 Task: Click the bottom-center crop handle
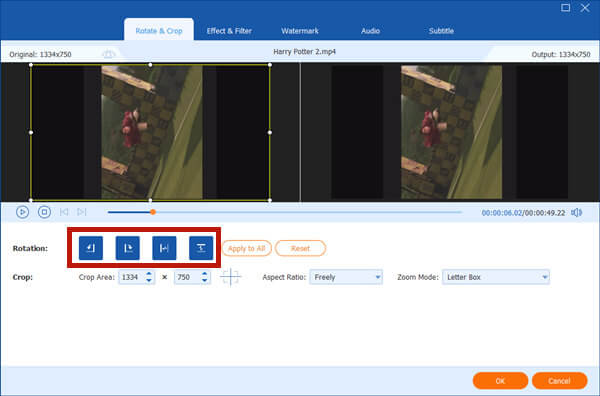pyautogui.click(x=150, y=200)
